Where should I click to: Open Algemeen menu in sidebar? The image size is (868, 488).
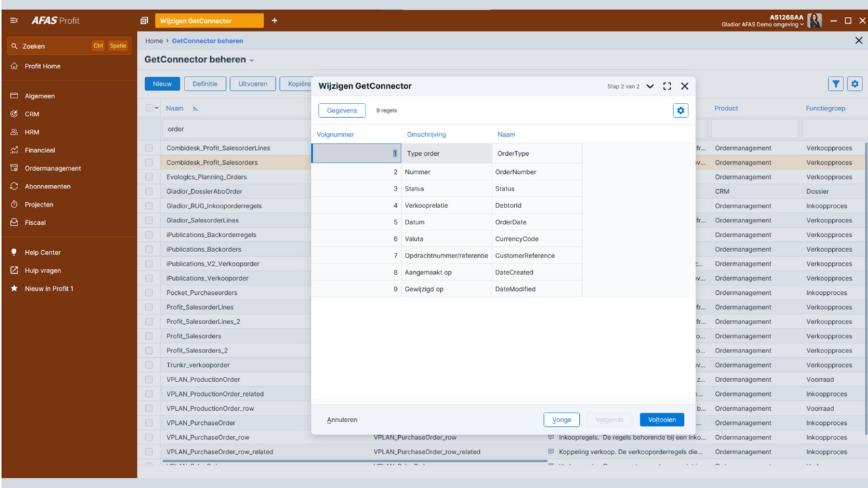(x=39, y=96)
